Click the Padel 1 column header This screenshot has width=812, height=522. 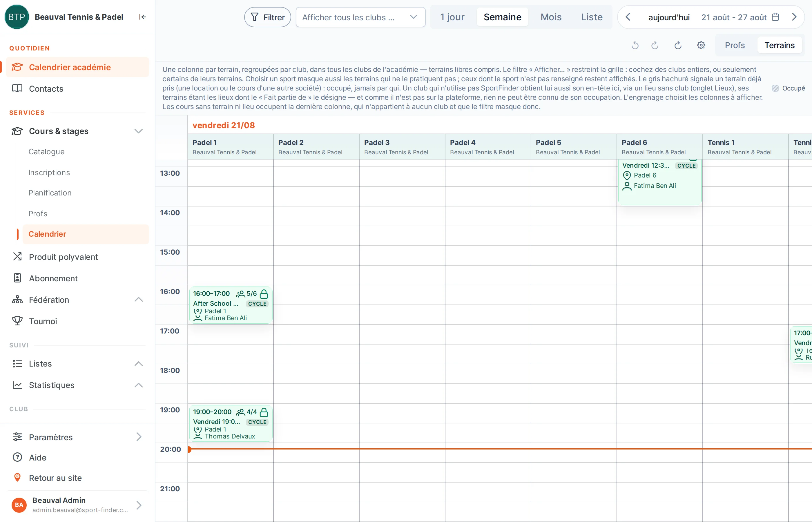pos(231,147)
